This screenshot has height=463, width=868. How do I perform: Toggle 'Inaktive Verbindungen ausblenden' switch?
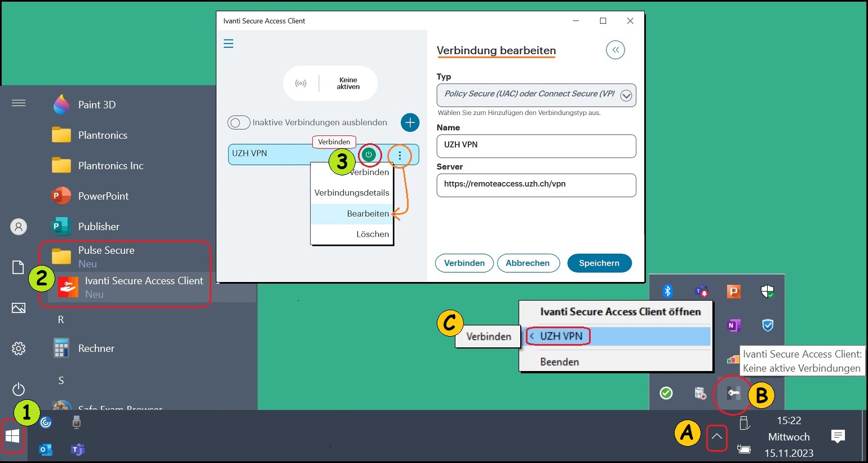(x=238, y=122)
